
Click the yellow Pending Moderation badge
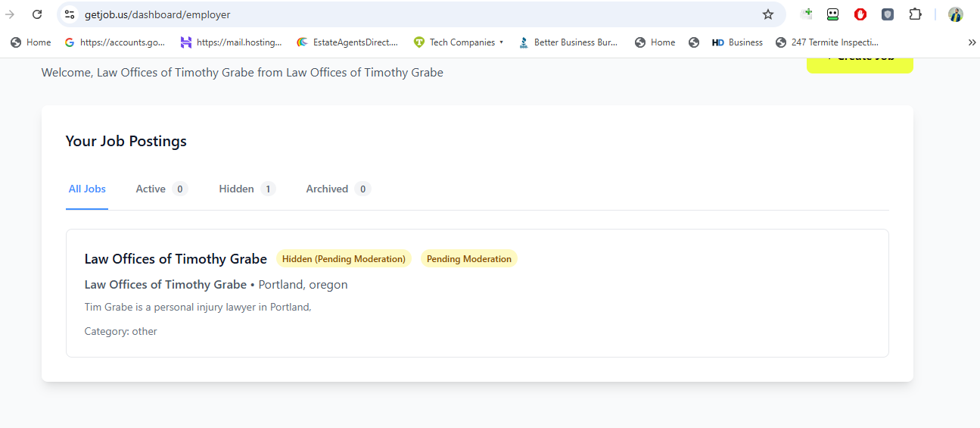pos(469,259)
